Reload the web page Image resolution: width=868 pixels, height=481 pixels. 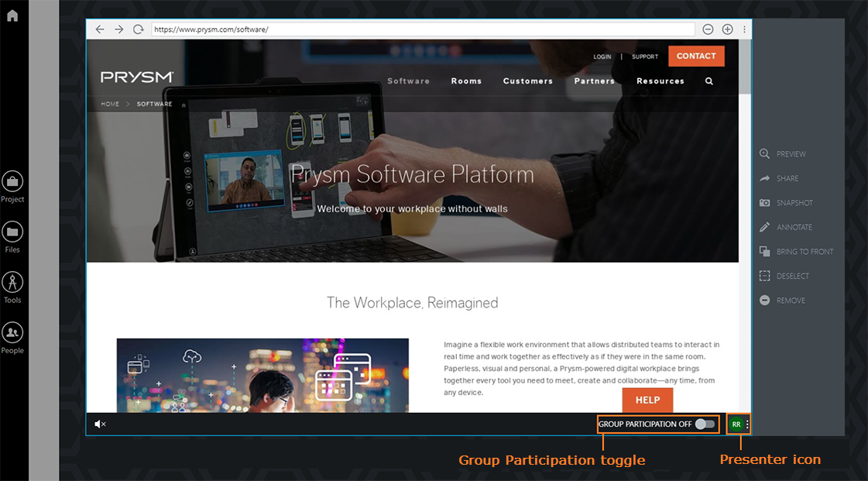point(139,29)
